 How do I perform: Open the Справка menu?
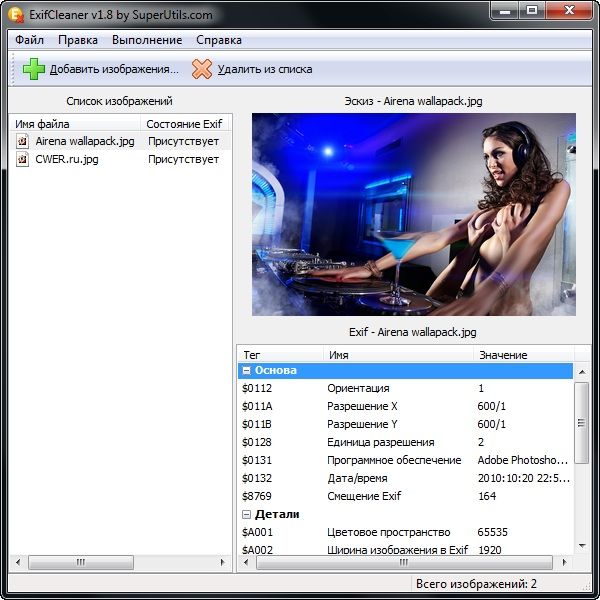point(218,40)
